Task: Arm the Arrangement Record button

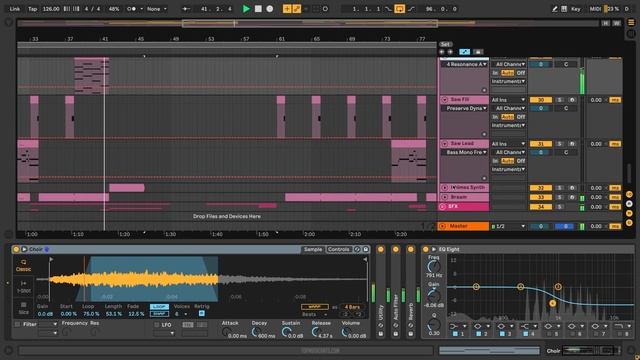Action: [269, 9]
